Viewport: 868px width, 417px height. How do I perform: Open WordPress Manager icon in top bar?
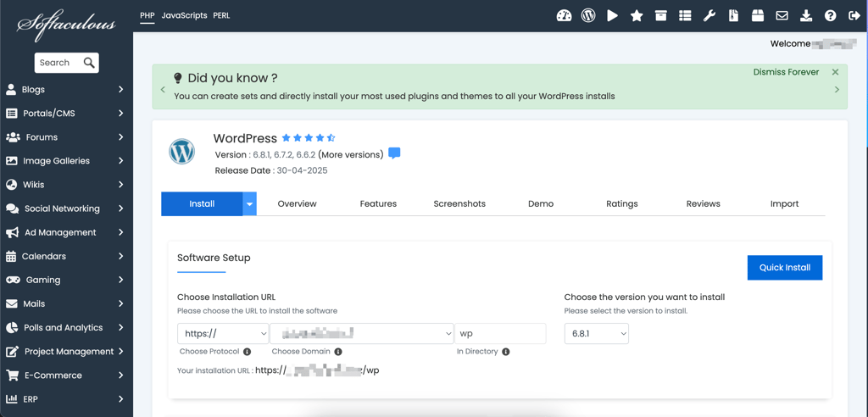588,15
